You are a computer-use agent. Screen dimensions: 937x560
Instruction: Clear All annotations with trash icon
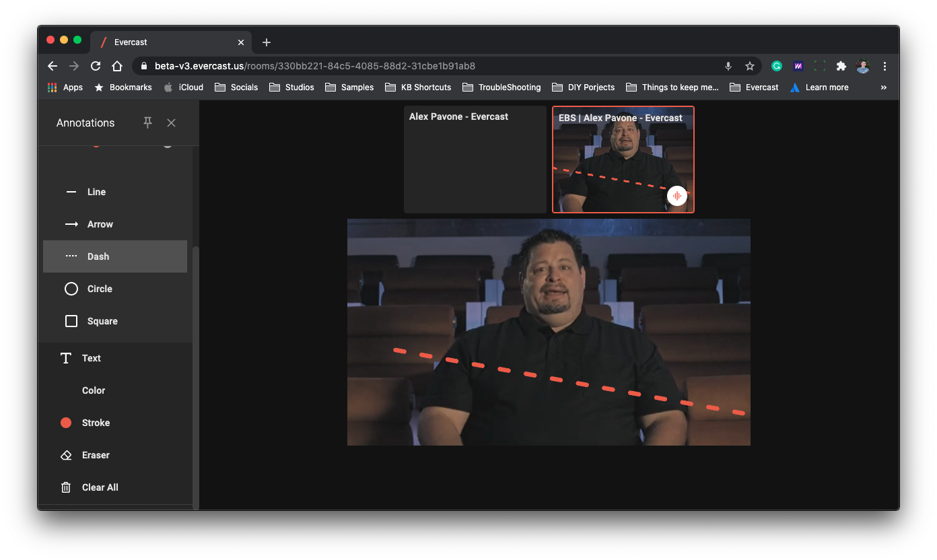click(115, 487)
